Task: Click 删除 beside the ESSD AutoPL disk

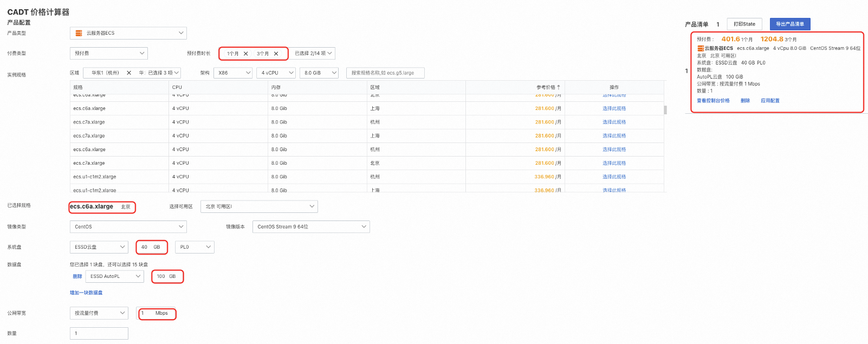Action: coord(77,276)
